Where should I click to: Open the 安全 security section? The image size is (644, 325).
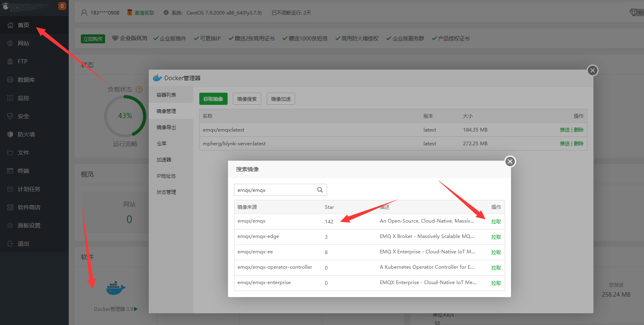pos(23,116)
